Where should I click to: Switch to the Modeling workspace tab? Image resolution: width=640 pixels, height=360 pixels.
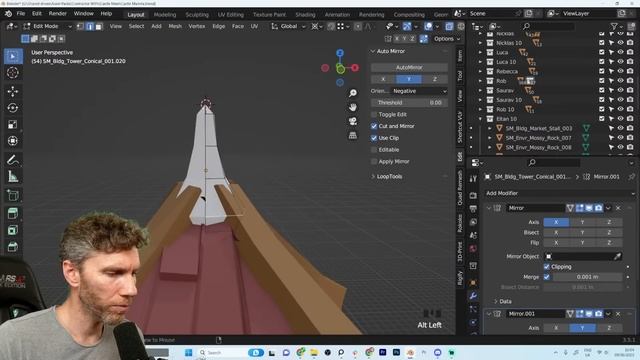click(165, 15)
